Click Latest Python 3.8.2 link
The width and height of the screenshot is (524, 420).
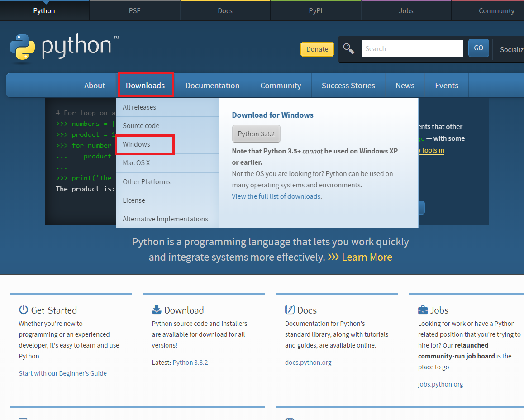(x=190, y=363)
